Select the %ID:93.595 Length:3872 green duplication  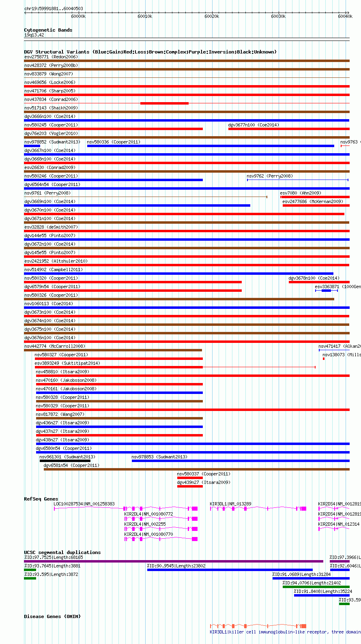(x=30, y=578)
